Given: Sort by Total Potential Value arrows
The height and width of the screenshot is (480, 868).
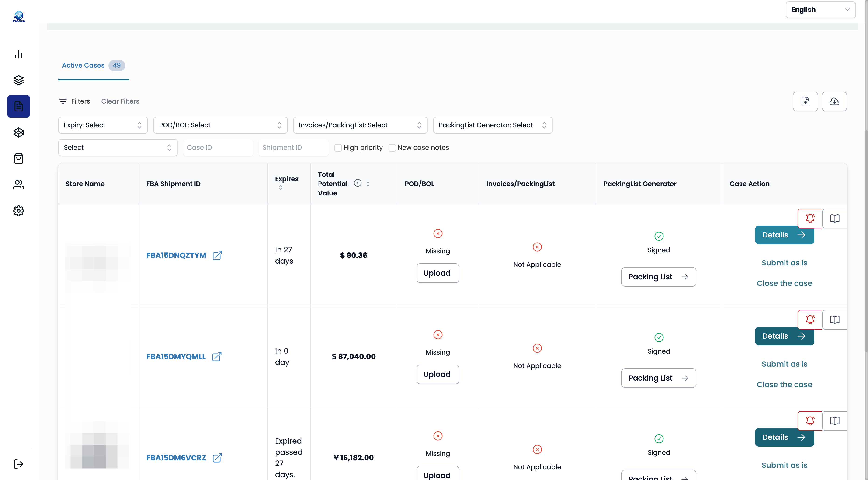Looking at the screenshot, I should point(368,184).
